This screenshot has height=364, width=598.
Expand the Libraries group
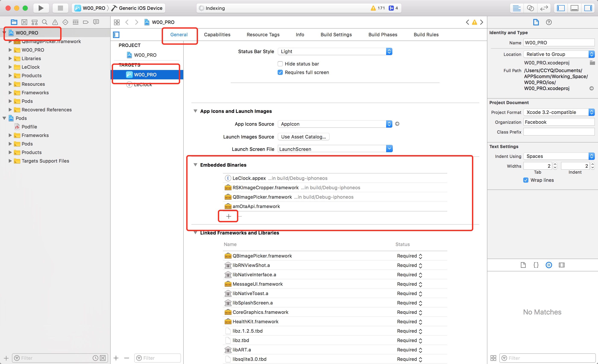10,58
